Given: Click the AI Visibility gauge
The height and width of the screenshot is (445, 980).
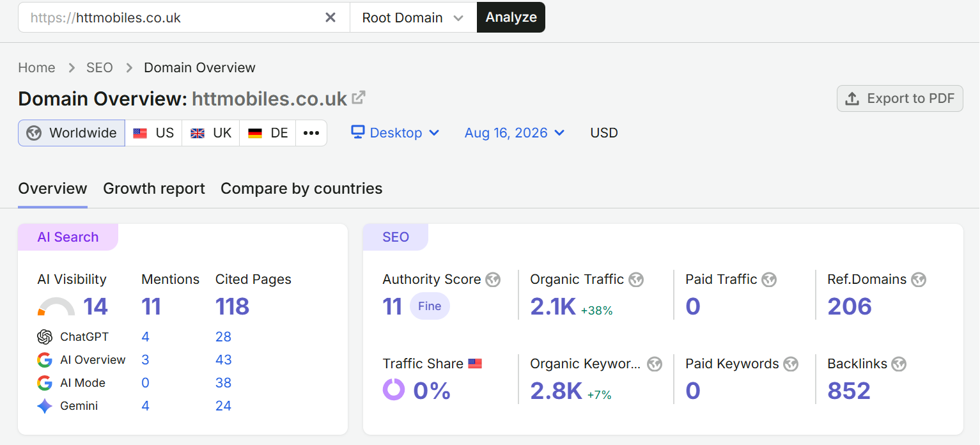Looking at the screenshot, I should (x=56, y=307).
